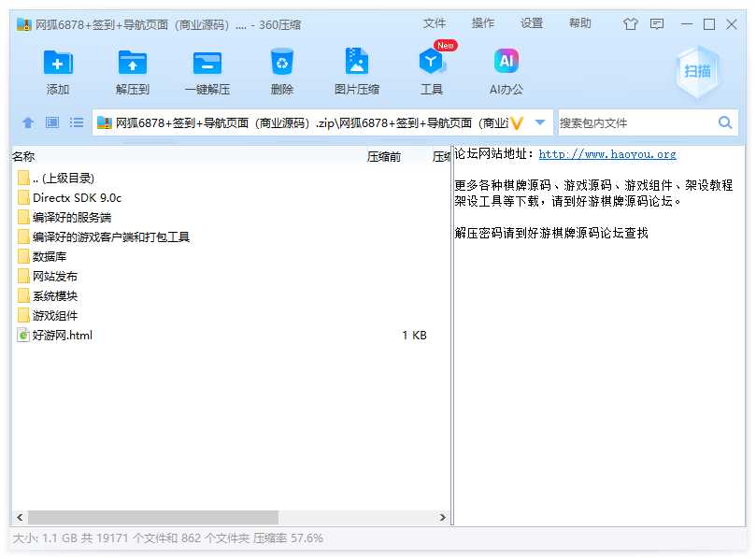756x559 pixels.
Task: Click the horizontal scrollbar thumb
Action: [x=153, y=518]
